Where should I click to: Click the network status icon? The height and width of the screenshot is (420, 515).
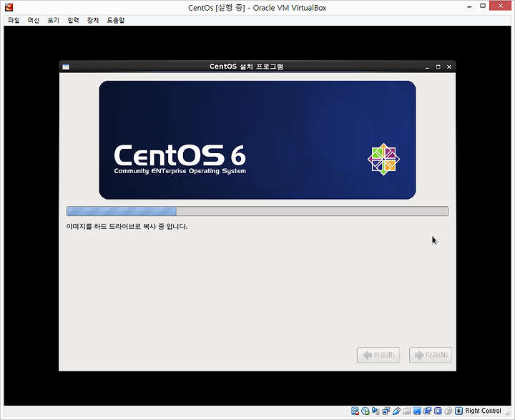pyautogui.click(x=376, y=411)
